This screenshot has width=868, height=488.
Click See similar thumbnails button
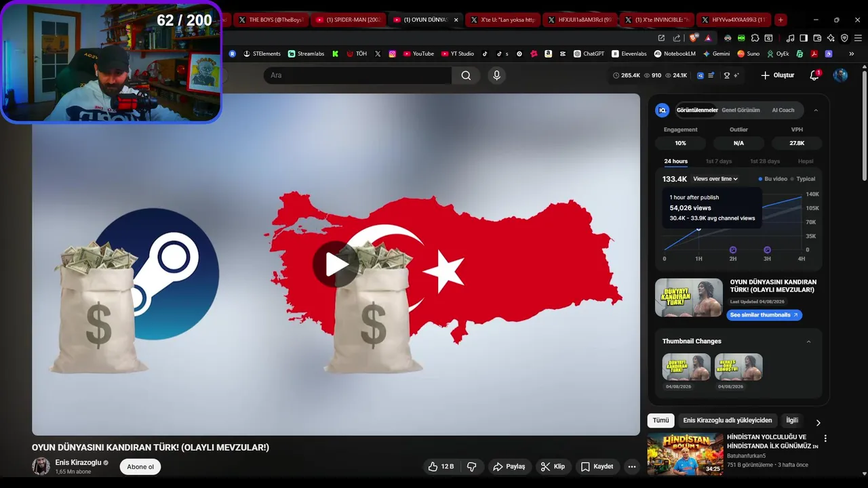click(764, 315)
